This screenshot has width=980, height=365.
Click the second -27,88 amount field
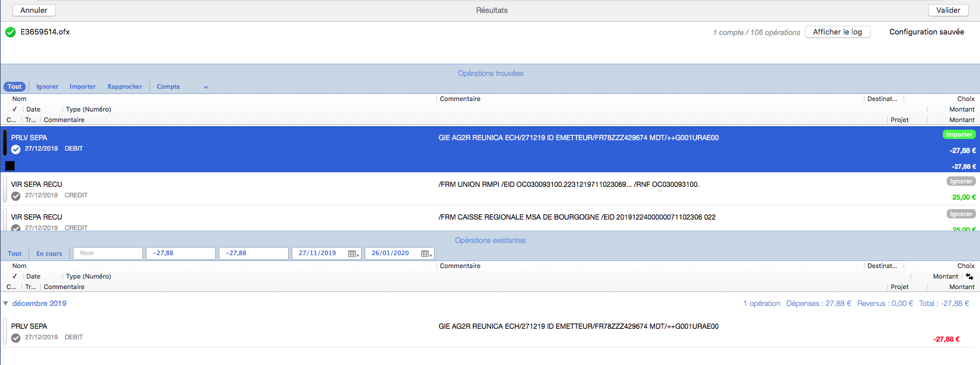click(x=254, y=253)
